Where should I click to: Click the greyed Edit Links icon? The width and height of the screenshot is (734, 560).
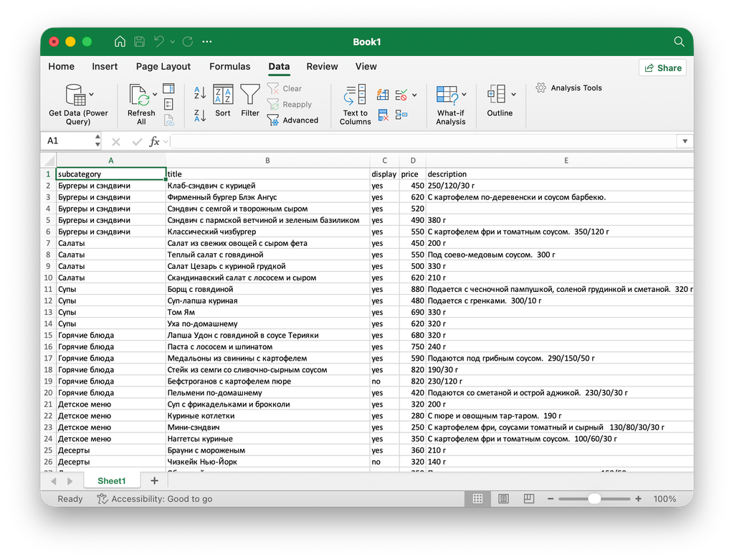point(169,120)
